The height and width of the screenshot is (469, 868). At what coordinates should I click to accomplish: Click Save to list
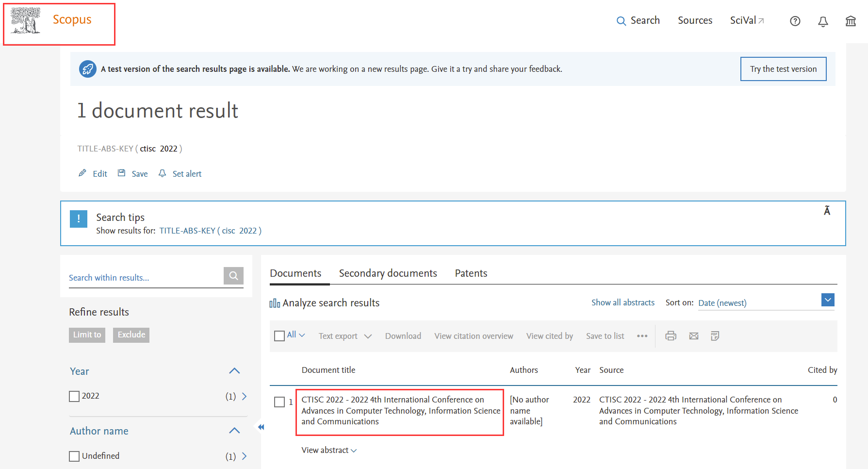point(605,336)
